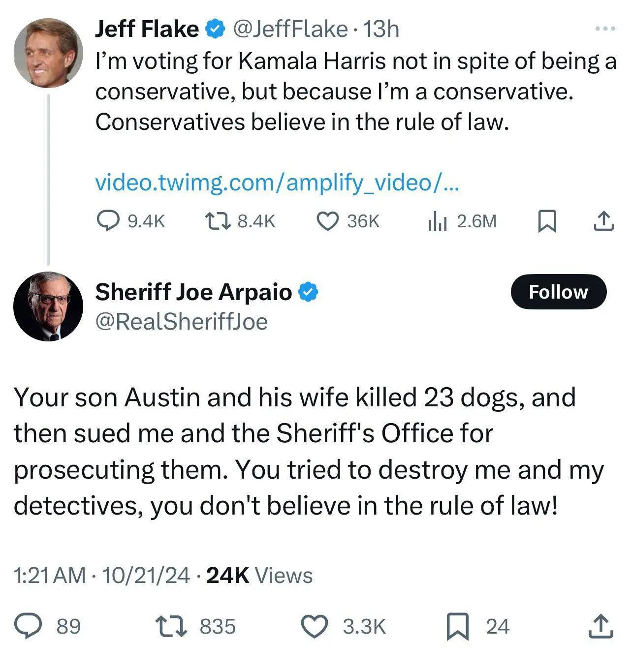
Task: Like Jeff Flake's tweet
Action: coord(327,221)
